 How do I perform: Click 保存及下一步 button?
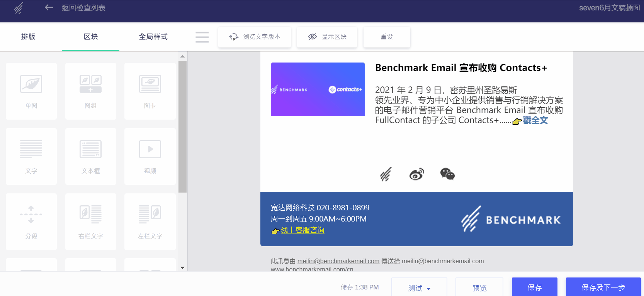tap(603, 287)
